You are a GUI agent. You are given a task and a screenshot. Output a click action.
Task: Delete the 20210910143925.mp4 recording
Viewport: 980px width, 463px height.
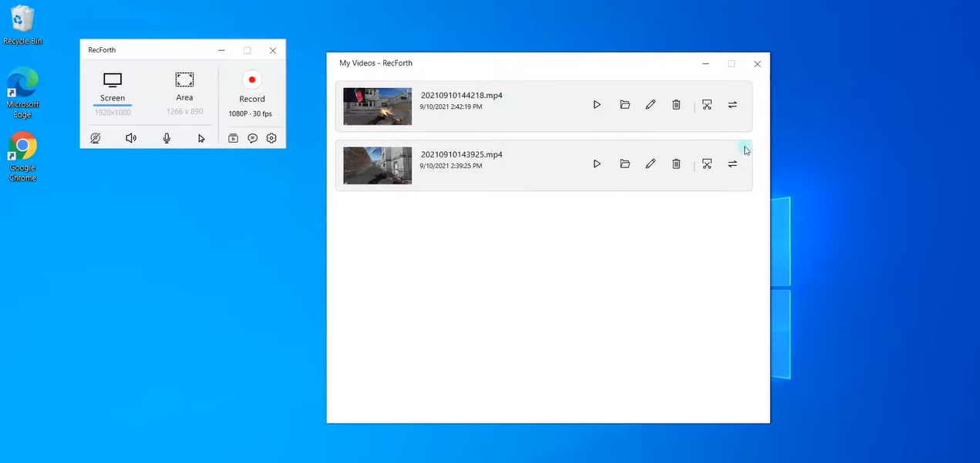click(676, 164)
